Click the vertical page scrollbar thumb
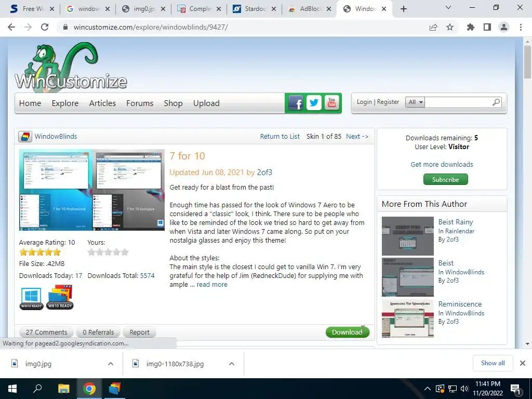Screen dimensions: 532x399 (527, 62)
